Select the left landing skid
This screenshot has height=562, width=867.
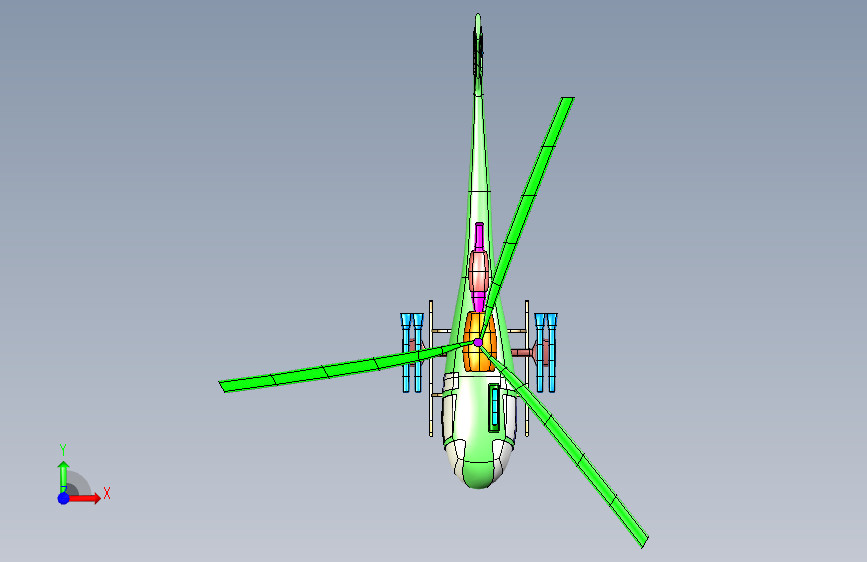click(431, 368)
